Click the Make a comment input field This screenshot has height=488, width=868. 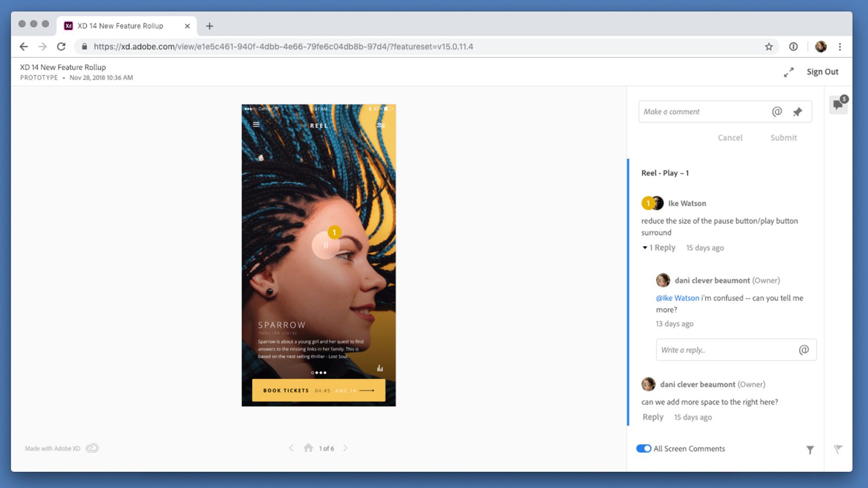(x=703, y=112)
